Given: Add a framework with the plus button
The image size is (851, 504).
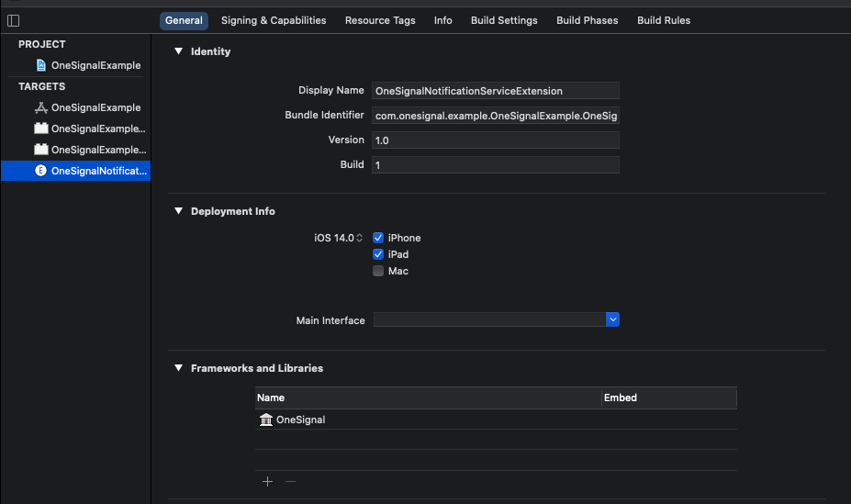Looking at the screenshot, I should coord(267,481).
